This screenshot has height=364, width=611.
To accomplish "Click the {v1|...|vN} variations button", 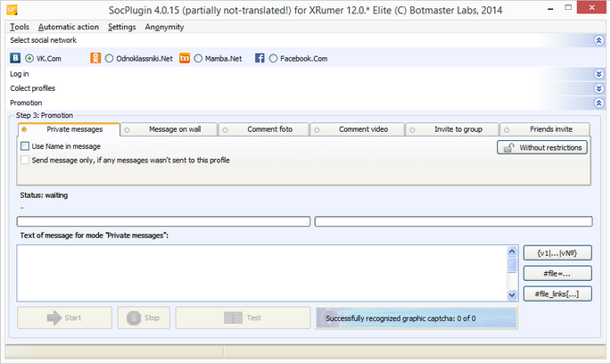I will pyautogui.click(x=557, y=253).
